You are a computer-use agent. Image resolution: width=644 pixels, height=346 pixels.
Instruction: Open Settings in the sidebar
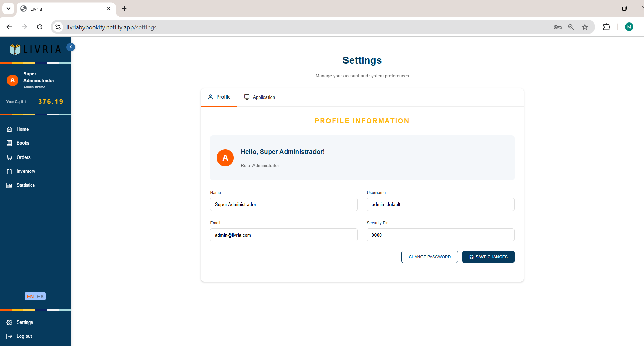[x=25, y=322]
